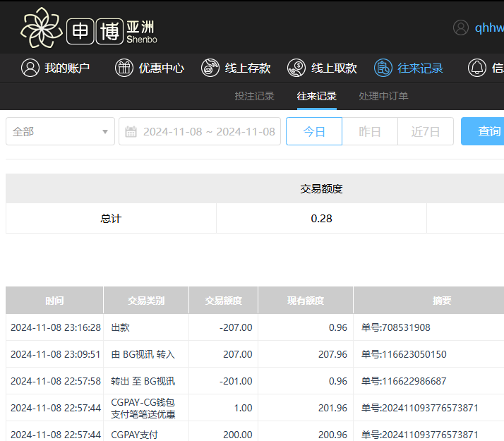Viewport: 504px width, 441px height.
Task: Select the 昨日 date range option
Action: tap(370, 131)
